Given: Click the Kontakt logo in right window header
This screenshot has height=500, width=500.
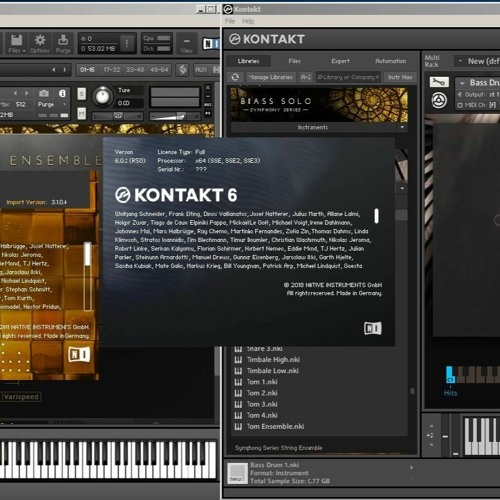Looking at the screenshot, I should 235,39.
